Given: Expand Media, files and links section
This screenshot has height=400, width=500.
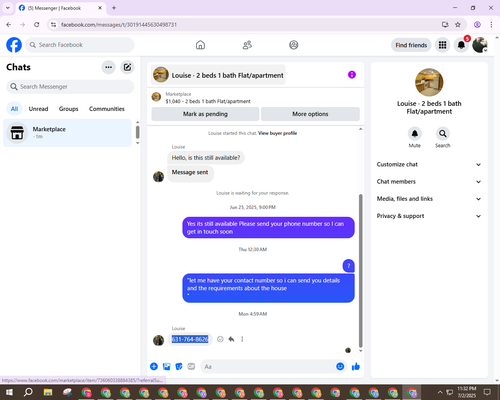Looking at the screenshot, I should tap(429, 199).
